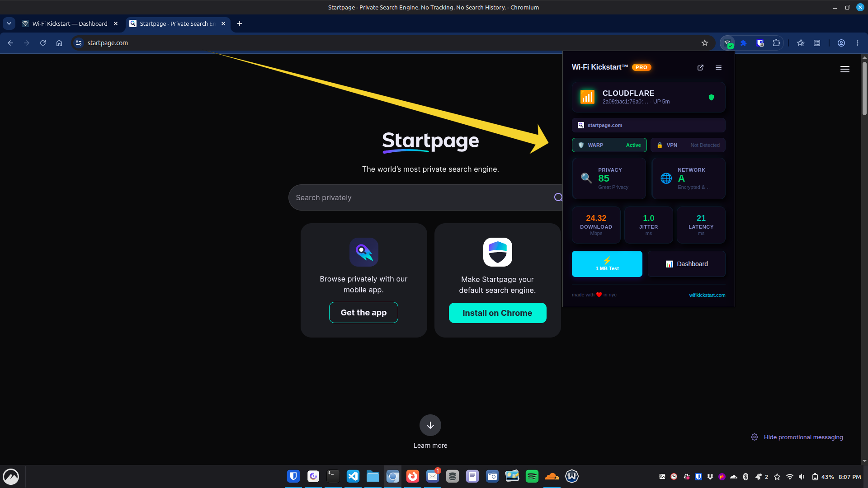
Task: Launch Spotify from the taskbar
Action: click(532, 476)
